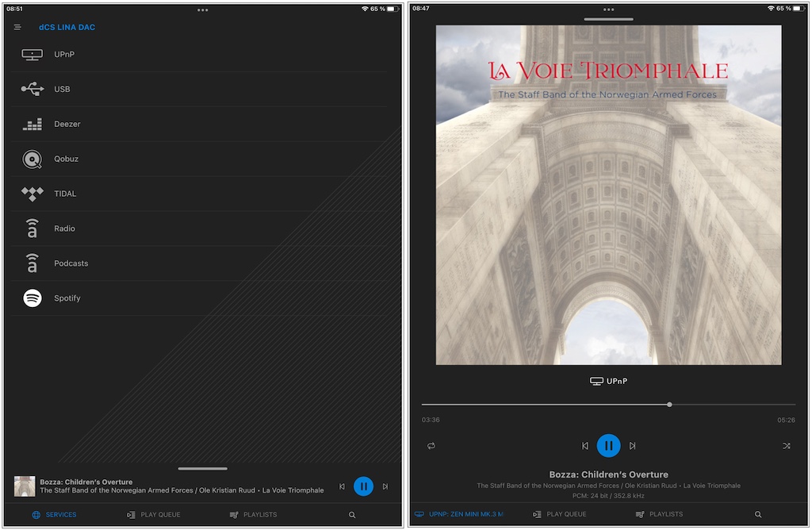This screenshot has width=812, height=530.
Task: Open the Qobuz service icon
Action: [x=32, y=159]
